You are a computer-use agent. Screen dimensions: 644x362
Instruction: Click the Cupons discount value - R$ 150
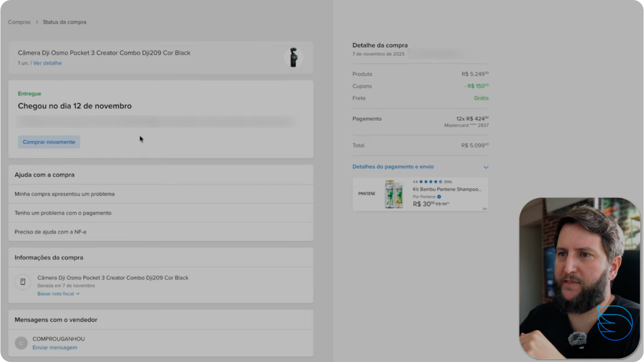pos(476,86)
